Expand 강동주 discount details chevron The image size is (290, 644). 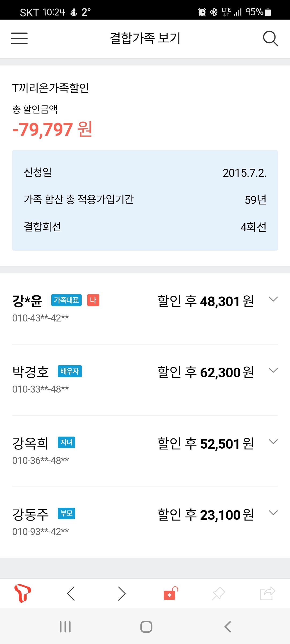(273, 513)
